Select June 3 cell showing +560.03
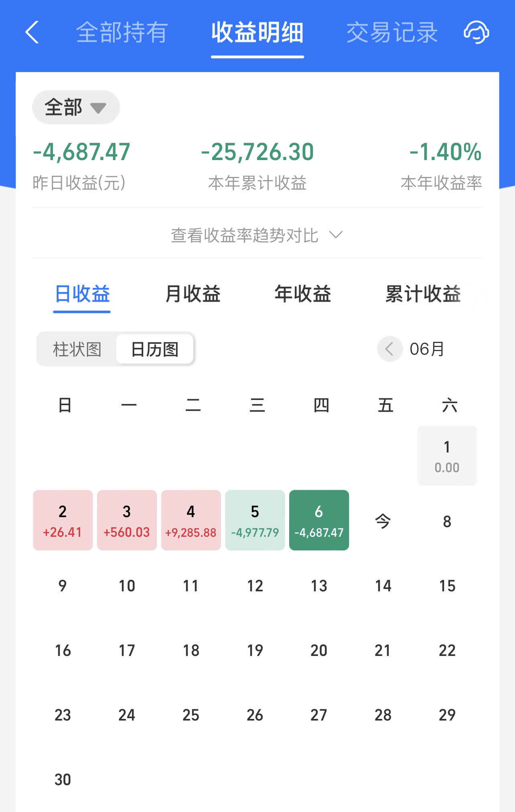The width and height of the screenshot is (515, 812). point(127,520)
